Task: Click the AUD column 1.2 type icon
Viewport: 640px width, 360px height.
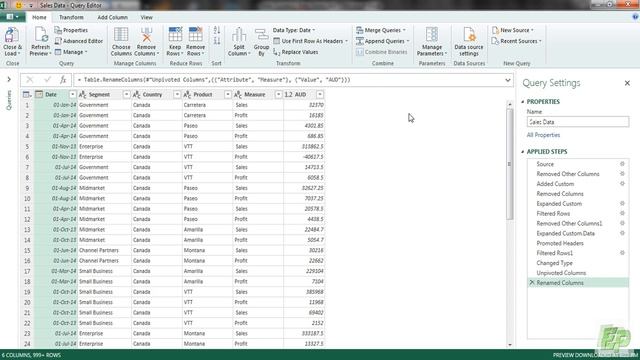Action: click(289, 94)
